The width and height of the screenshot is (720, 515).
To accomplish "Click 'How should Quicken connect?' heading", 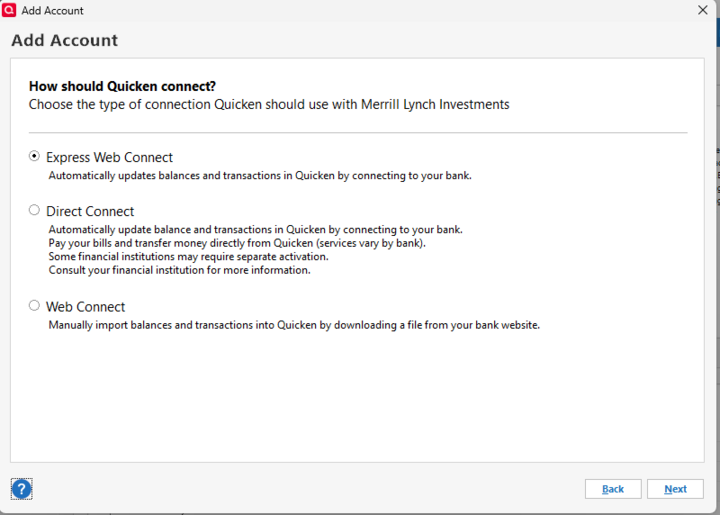I will 122,86.
